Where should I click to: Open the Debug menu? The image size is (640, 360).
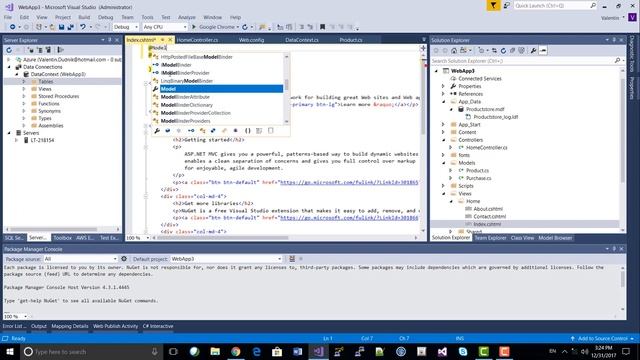click(105, 17)
